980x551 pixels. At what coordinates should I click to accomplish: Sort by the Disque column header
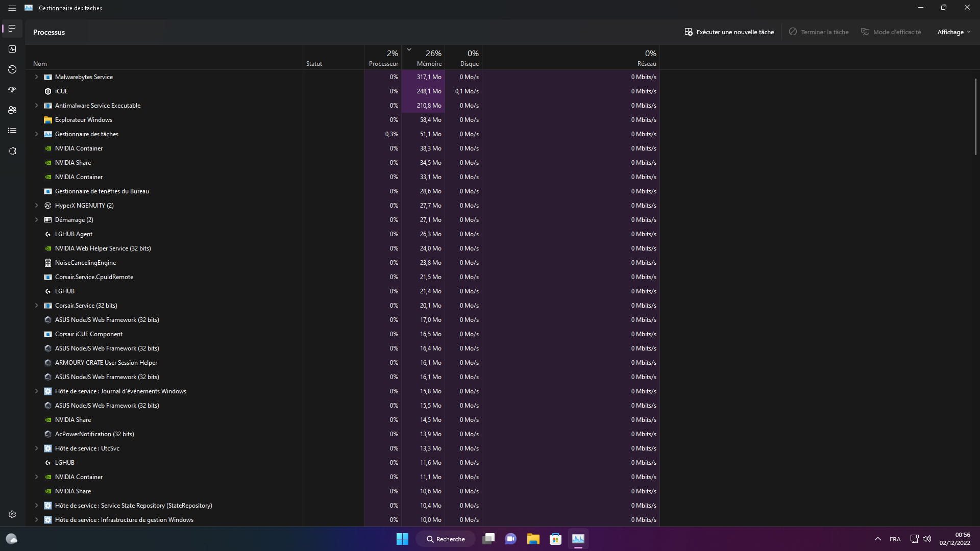tap(463, 57)
